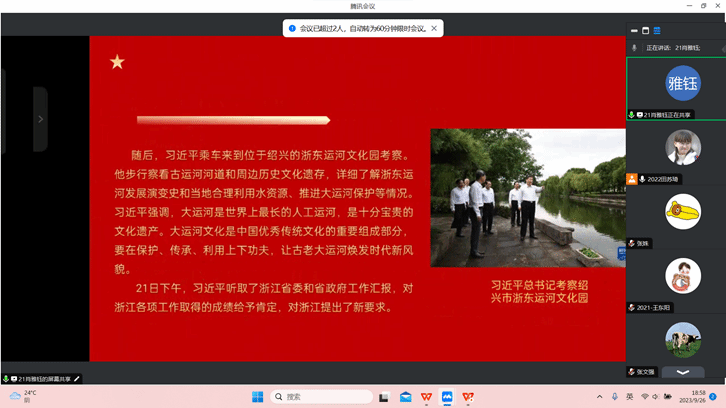Switch to the first participant layout view icon
The image size is (726, 408).
pyautogui.click(x=634, y=30)
